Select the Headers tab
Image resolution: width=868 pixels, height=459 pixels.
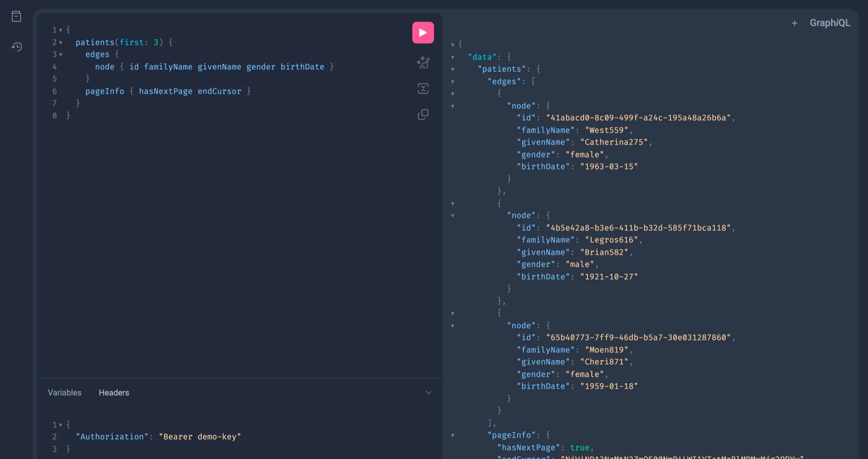tap(114, 393)
